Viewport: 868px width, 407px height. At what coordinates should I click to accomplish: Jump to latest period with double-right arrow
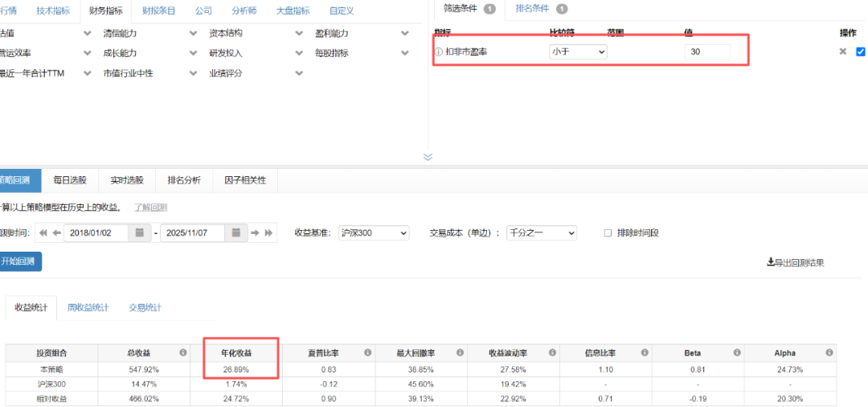pyautogui.click(x=268, y=233)
